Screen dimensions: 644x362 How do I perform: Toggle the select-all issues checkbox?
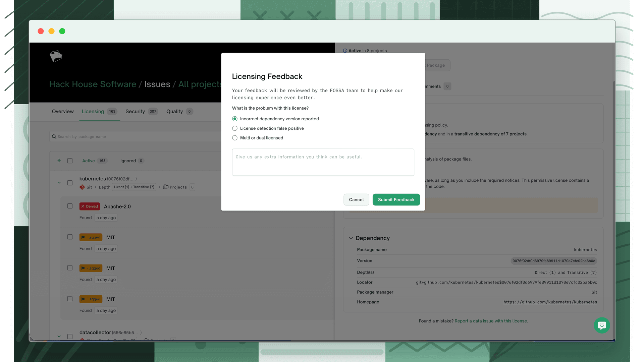[70, 161]
